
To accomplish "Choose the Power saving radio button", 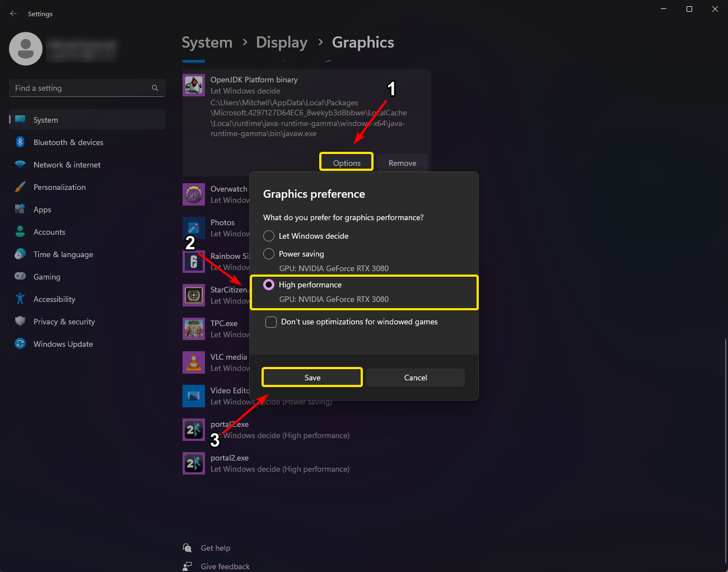I will point(269,254).
